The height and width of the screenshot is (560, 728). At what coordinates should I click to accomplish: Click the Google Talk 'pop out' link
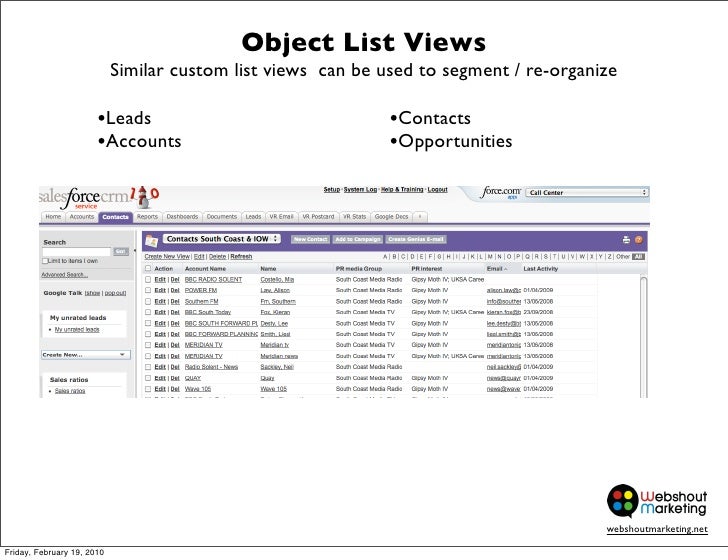[x=115, y=293]
